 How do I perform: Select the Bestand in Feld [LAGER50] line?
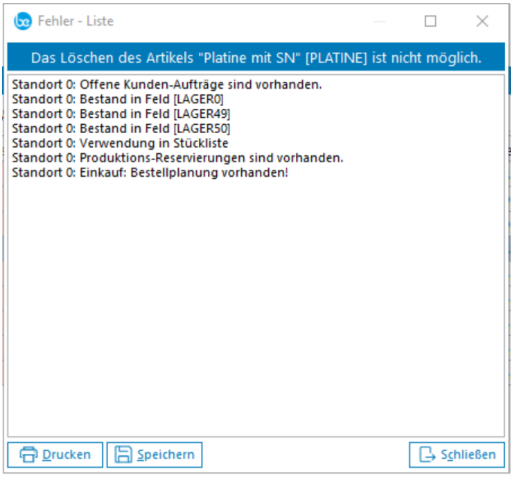[x=121, y=129]
